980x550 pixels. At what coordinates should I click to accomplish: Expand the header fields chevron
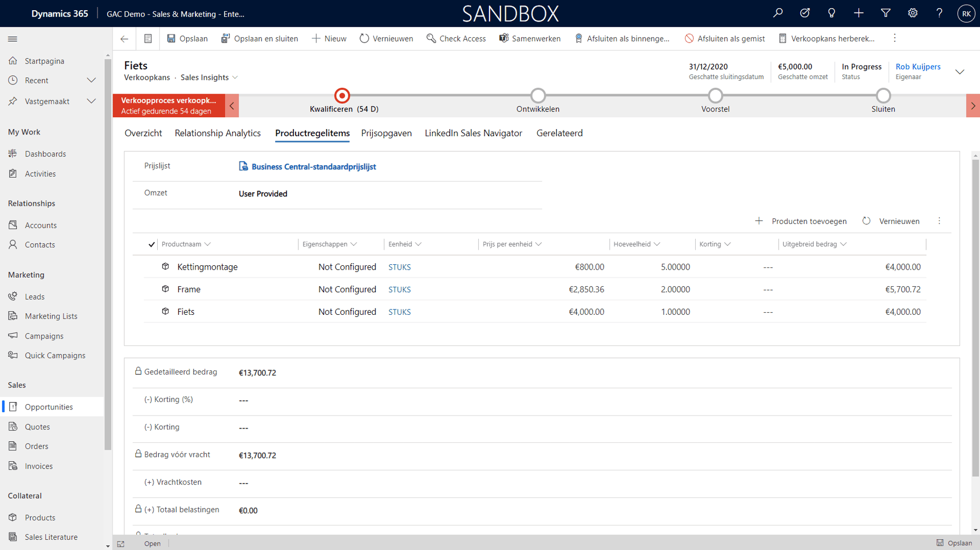coord(960,72)
